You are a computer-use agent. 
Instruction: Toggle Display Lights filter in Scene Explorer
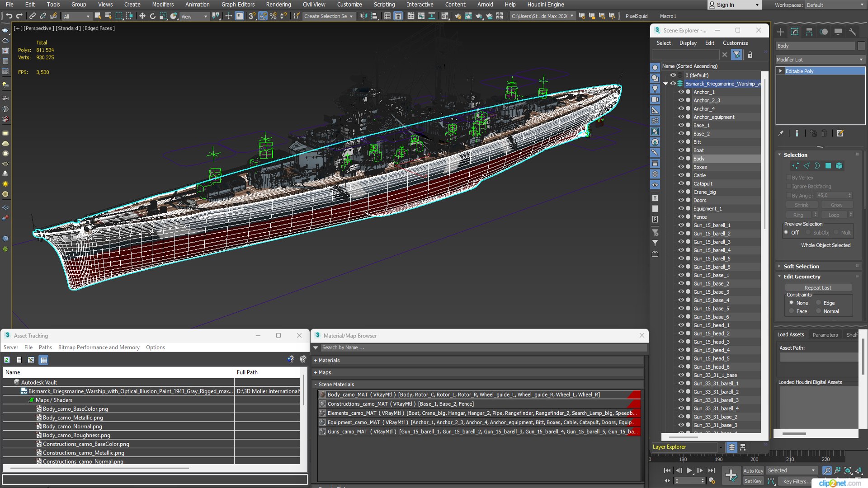(x=655, y=89)
